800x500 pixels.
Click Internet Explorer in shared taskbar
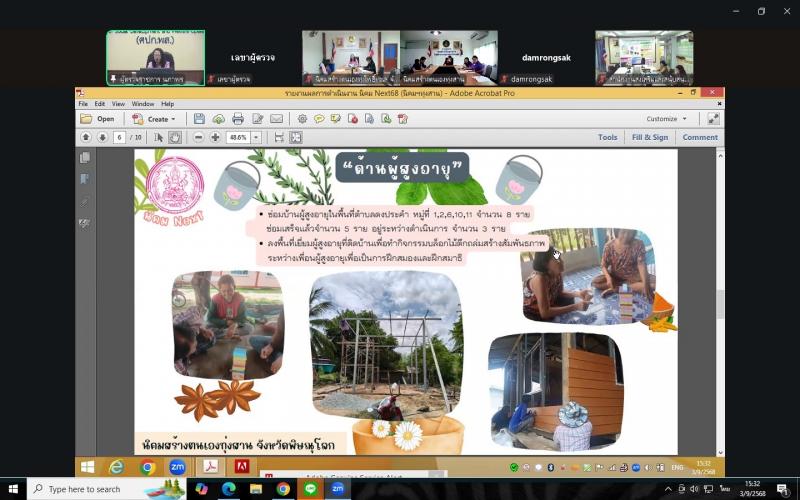tap(116, 467)
